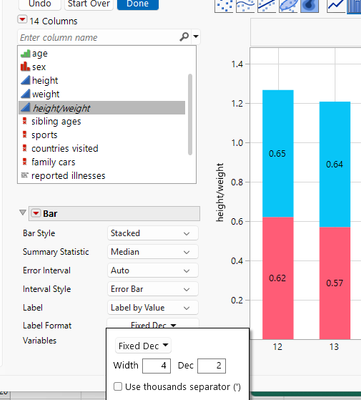Open the column search options arrow
The height and width of the screenshot is (400, 361).
(196, 36)
